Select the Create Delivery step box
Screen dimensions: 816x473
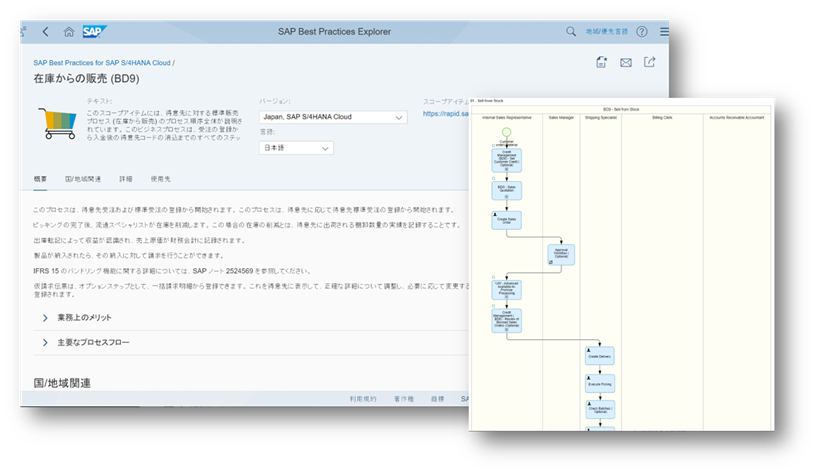click(600, 356)
